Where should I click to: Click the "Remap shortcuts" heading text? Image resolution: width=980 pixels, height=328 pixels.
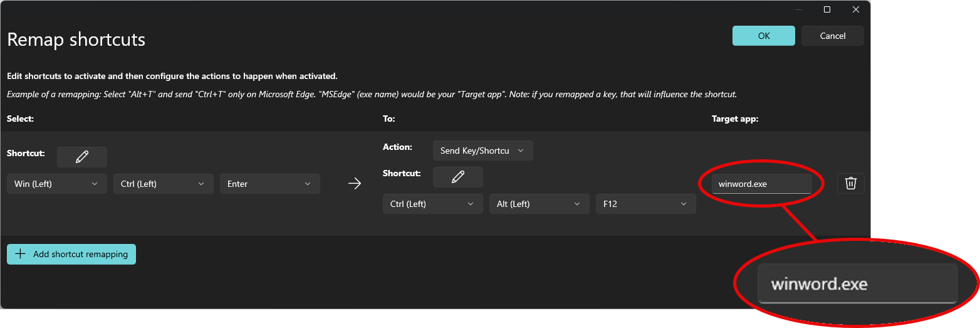point(76,40)
